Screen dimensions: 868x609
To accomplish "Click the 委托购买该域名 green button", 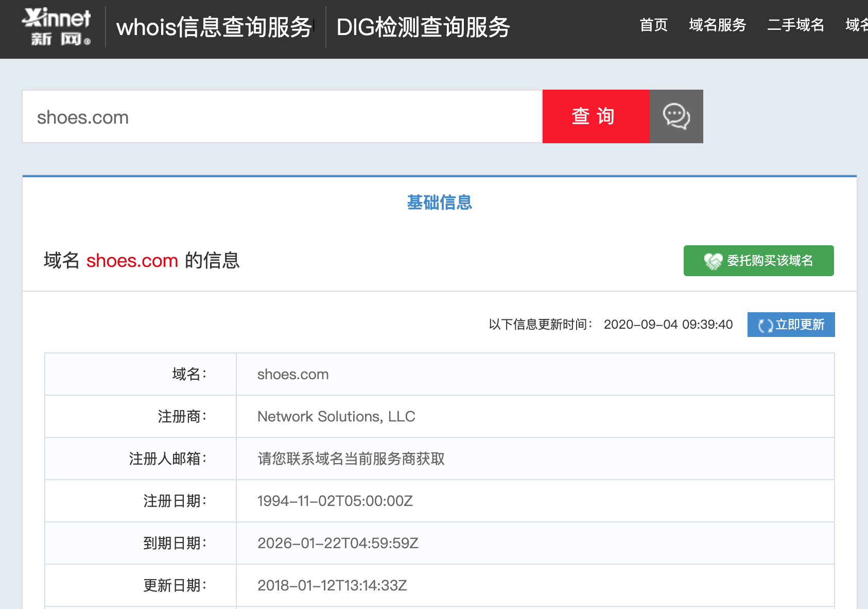I will click(x=758, y=261).
